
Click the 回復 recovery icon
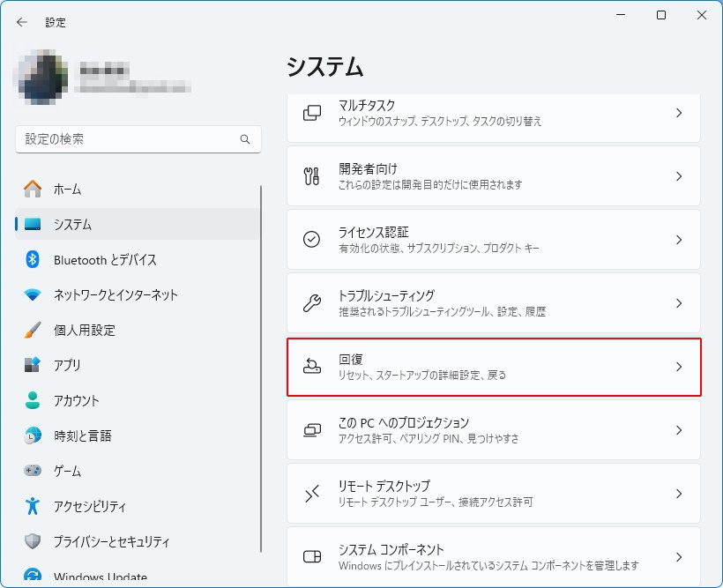click(312, 367)
